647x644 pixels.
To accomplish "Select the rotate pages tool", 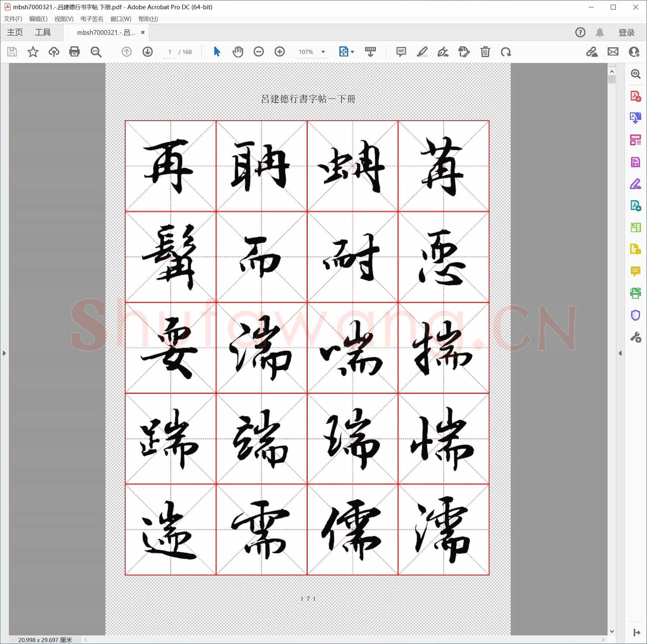I will 506,52.
